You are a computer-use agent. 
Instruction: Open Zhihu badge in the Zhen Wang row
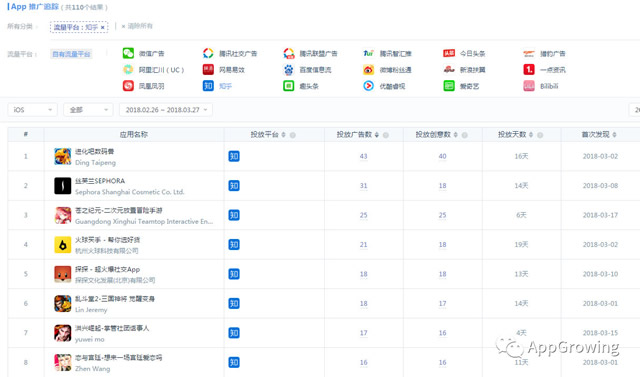[234, 362]
